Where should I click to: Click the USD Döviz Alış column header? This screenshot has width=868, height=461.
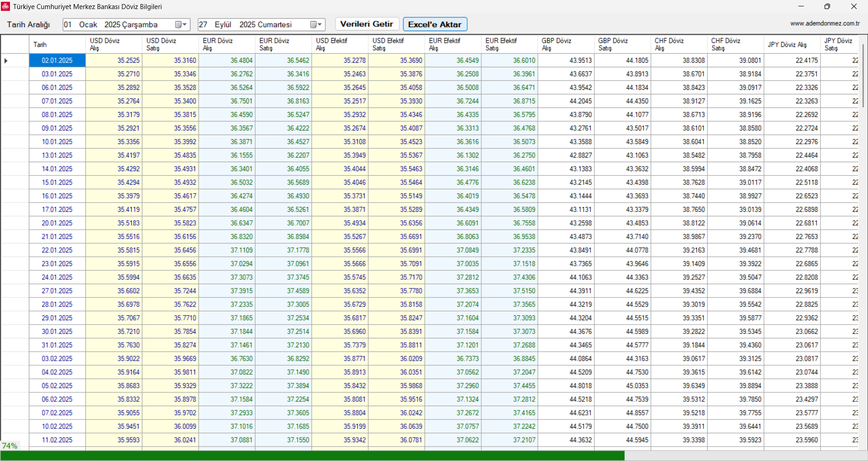click(x=114, y=44)
